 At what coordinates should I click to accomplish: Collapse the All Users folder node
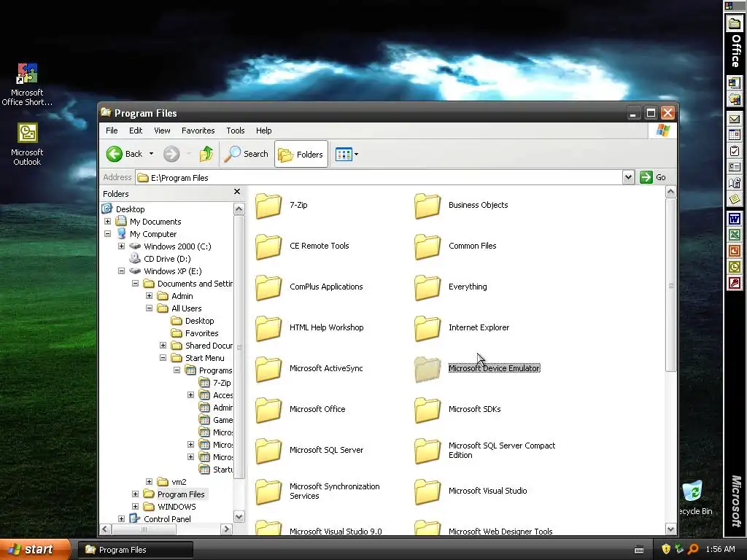(x=149, y=308)
